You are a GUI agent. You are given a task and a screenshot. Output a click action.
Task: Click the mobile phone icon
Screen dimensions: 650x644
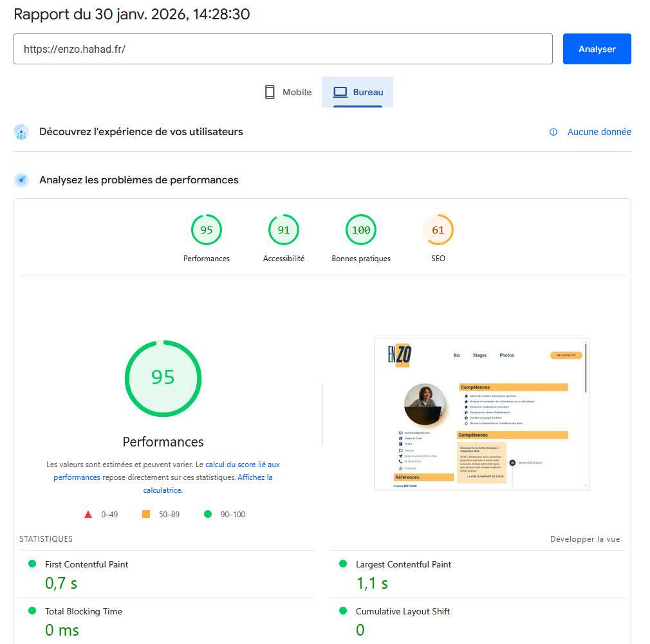(x=270, y=92)
